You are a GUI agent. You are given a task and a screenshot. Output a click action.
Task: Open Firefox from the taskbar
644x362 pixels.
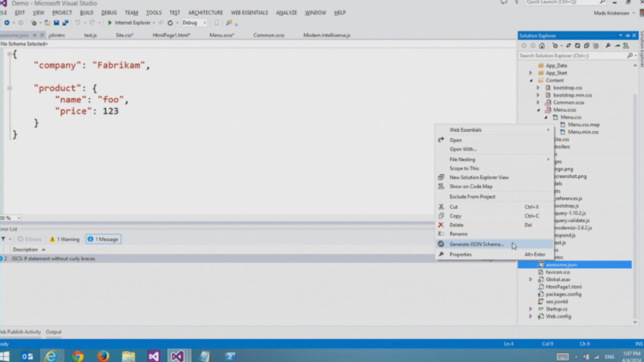(x=103, y=356)
